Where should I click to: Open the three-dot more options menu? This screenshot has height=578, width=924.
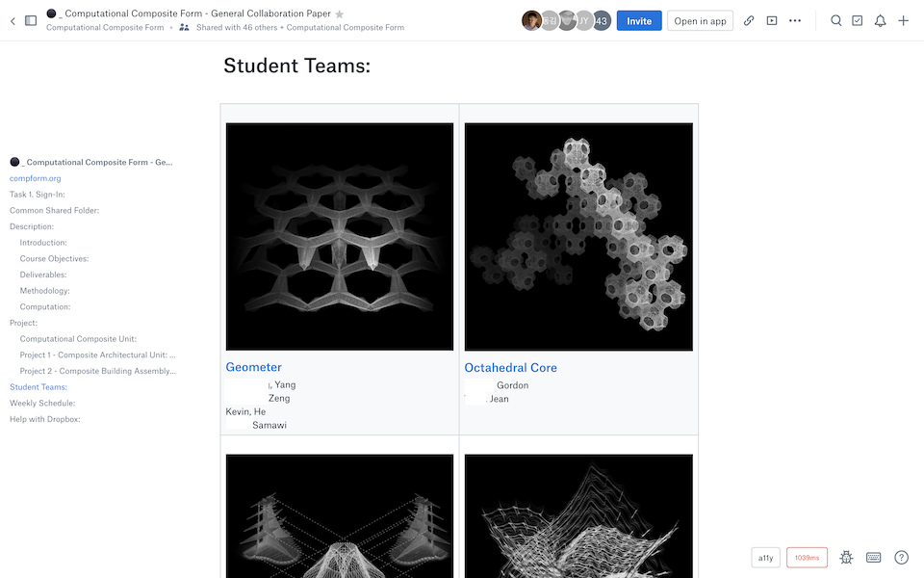pyautogui.click(x=795, y=20)
